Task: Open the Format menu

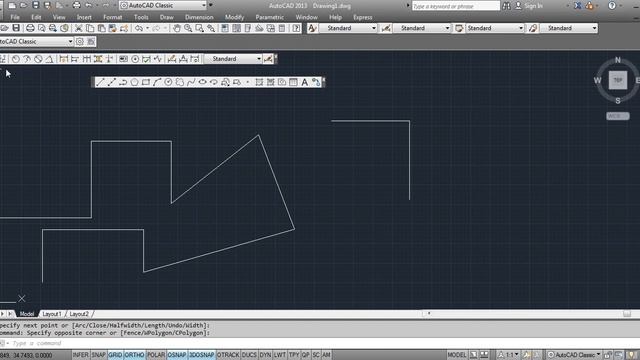Action: [x=113, y=18]
